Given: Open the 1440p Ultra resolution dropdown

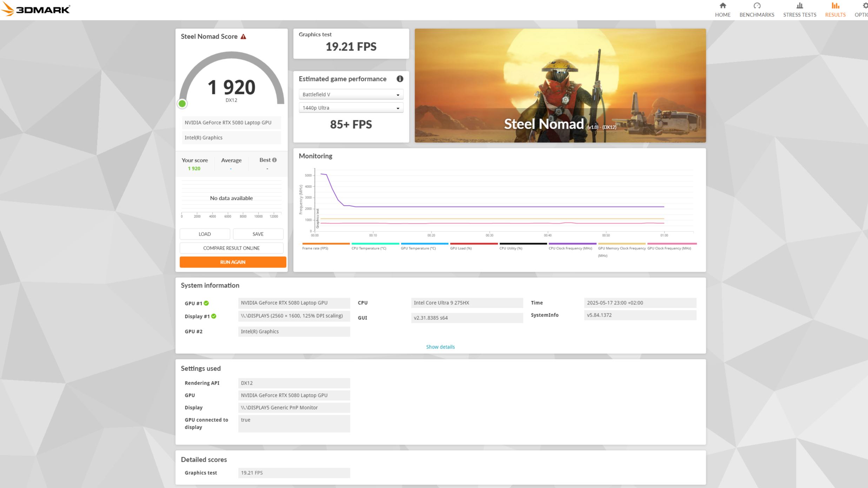Looking at the screenshot, I should click(x=351, y=108).
